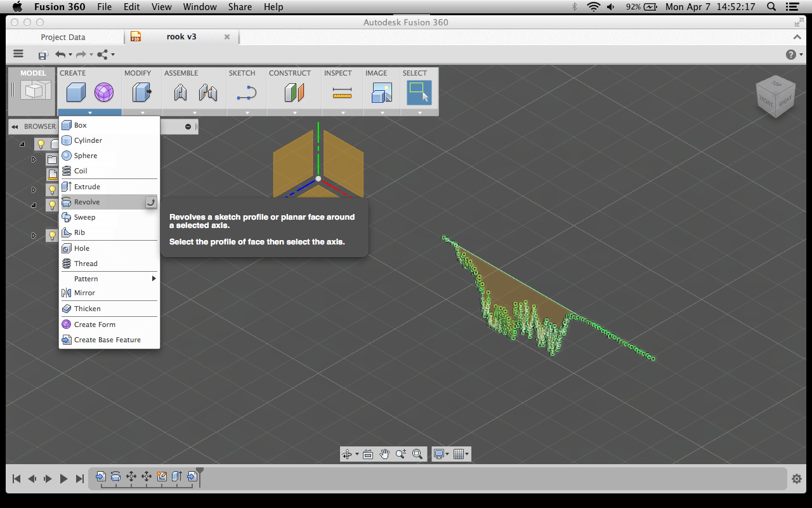Click the second joint icon under ASSEMBLE
The width and height of the screenshot is (812, 508).
[208, 93]
